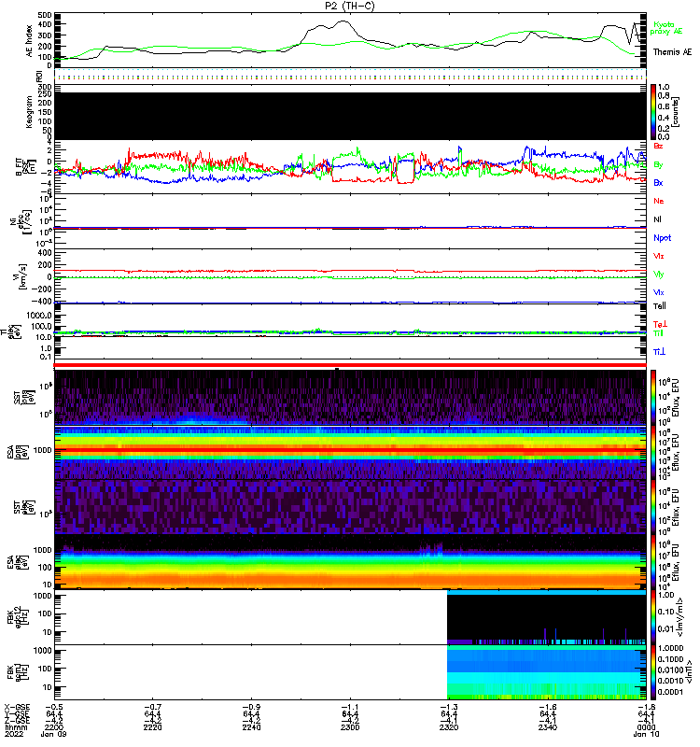Image resolution: width=700 pixels, height=747 pixels.
Task: Click the "Jan 09" date label
Action: click(x=53, y=734)
